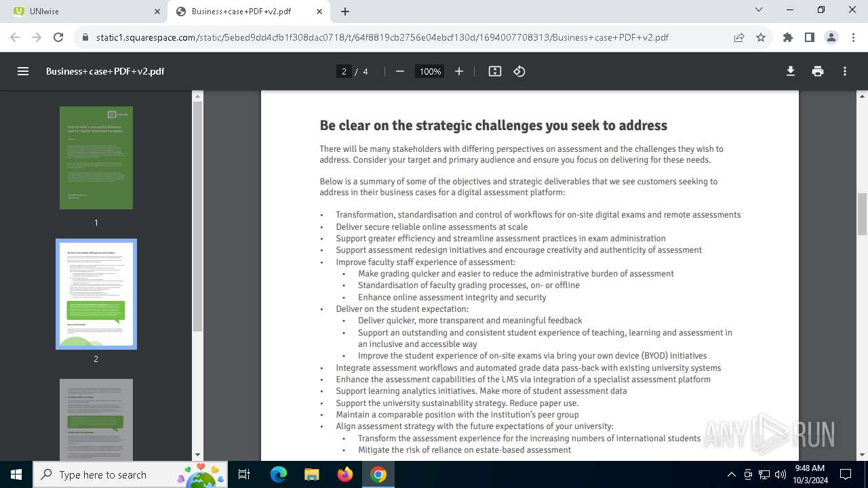Show hidden system tray icons
The width and height of the screenshot is (868, 488).
pyautogui.click(x=731, y=474)
